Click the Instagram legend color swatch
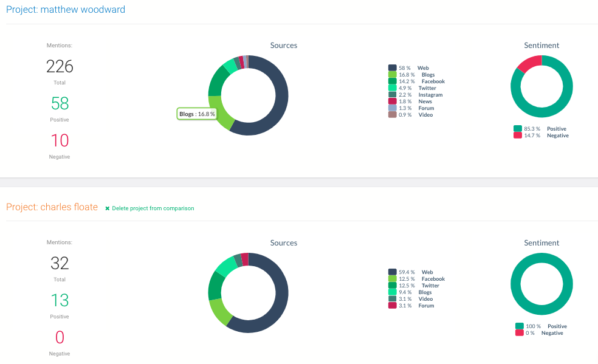This screenshot has width=598, height=364. (393, 95)
